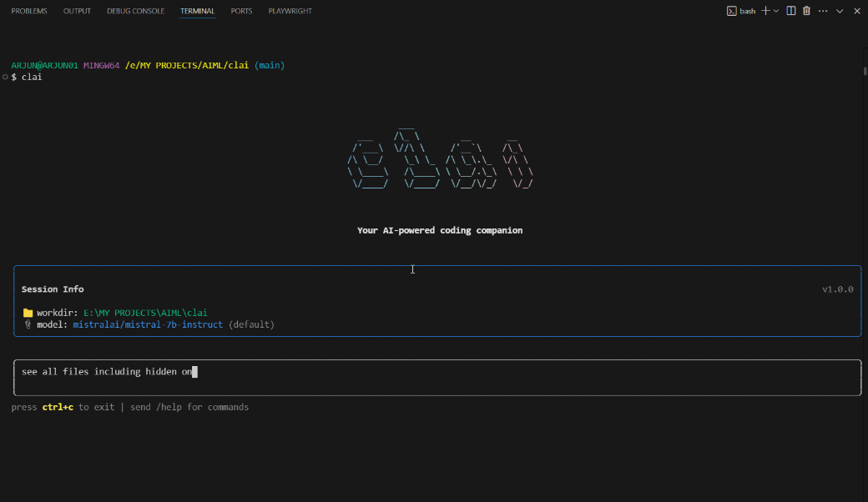Close the bottom panel
Viewport: 868px width, 502px height.
(x=856, y=11)
